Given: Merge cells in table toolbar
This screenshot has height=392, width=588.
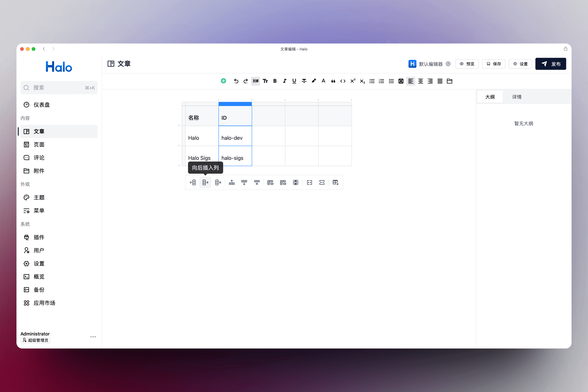Looking at the screenshot, I should [x=309, y=183].
